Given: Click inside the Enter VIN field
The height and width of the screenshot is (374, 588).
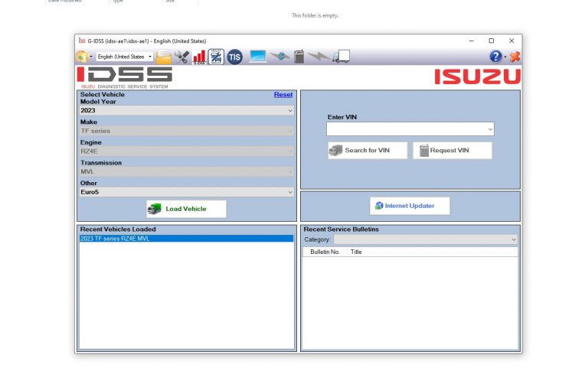Looking at the screenshot, I should (410, 129).
